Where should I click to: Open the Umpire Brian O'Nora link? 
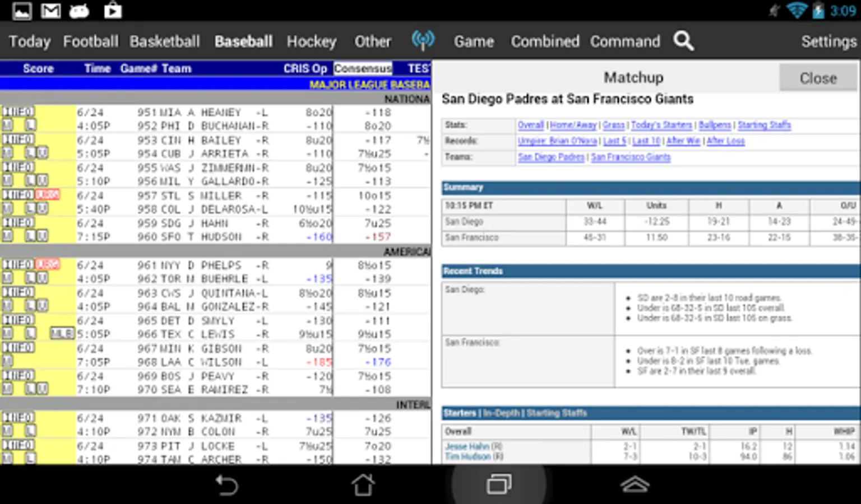[558, 141]
